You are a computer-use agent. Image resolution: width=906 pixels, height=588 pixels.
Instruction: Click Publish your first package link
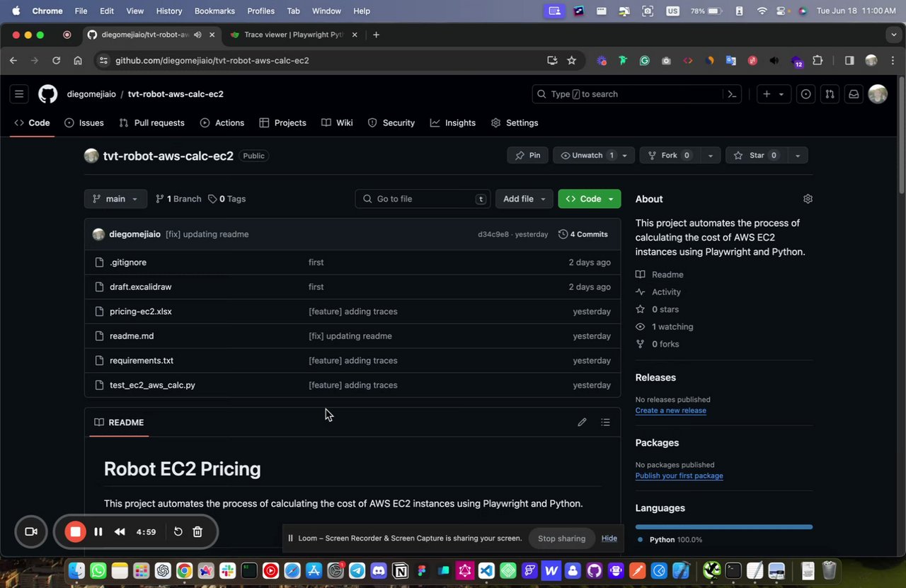[x=679, y=475]
